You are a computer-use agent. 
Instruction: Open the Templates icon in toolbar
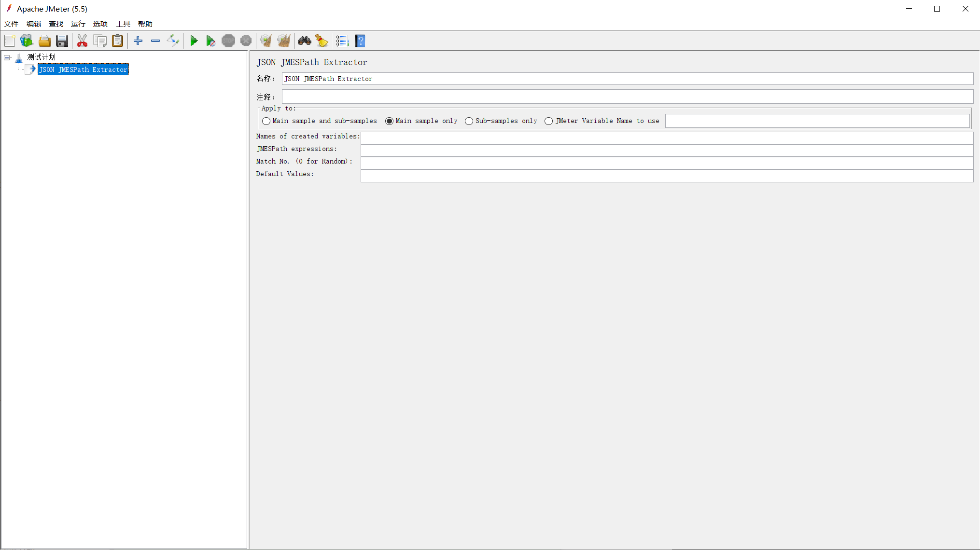pyautogui.click(x=27, y=41)
